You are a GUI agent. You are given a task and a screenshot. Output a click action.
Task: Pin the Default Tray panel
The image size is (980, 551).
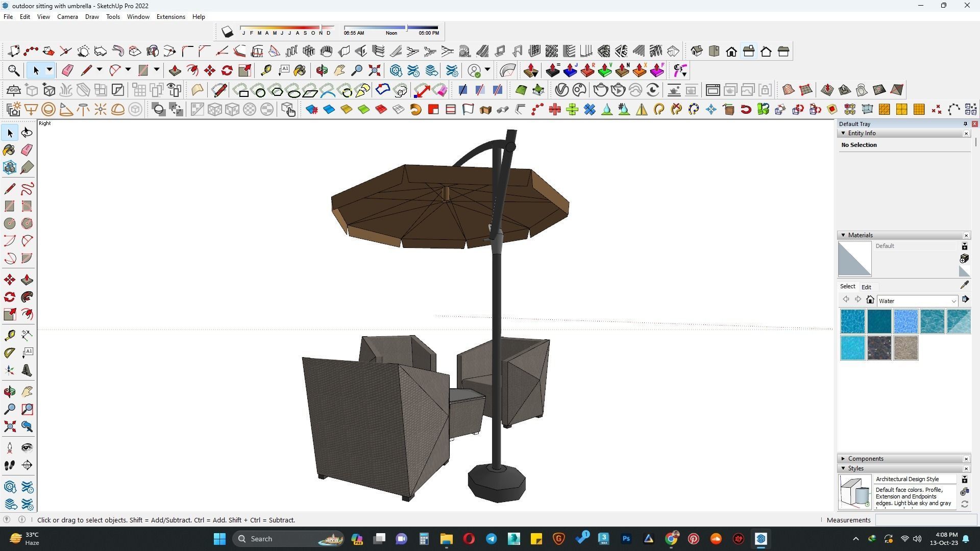(965, 124)
